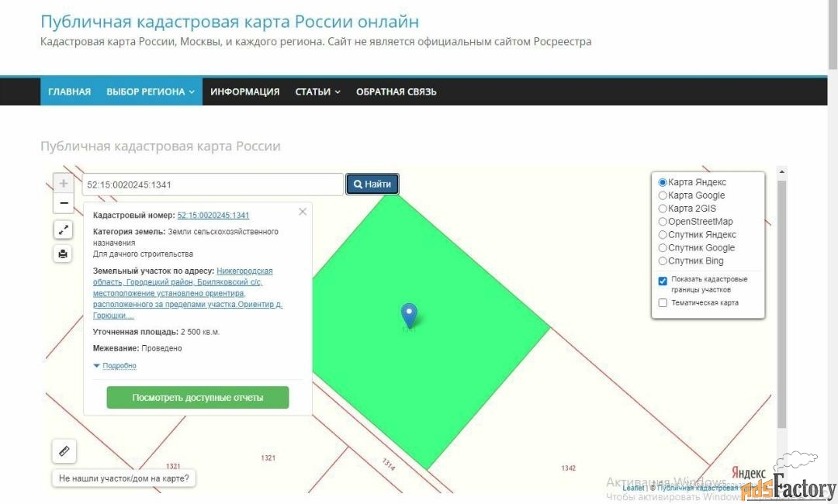The image size is (838, 504).
Task: Click the zoom out minus button
Action: pyautogui.click(x=64, y=203)
